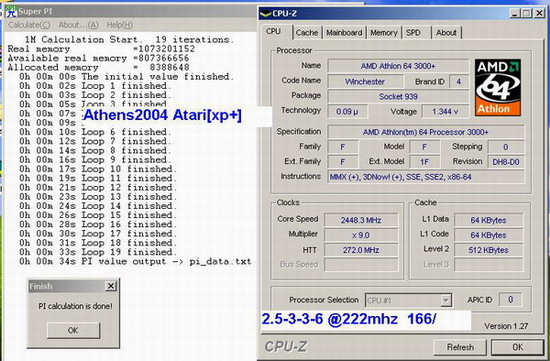Switch to the Mainboard tab

coord(344,33)
